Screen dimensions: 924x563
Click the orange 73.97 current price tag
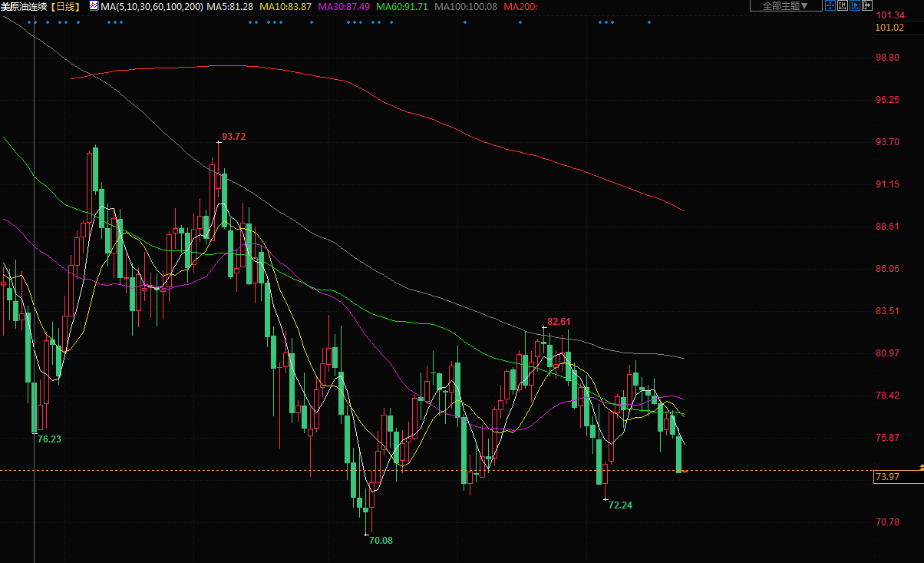point(887,477)
